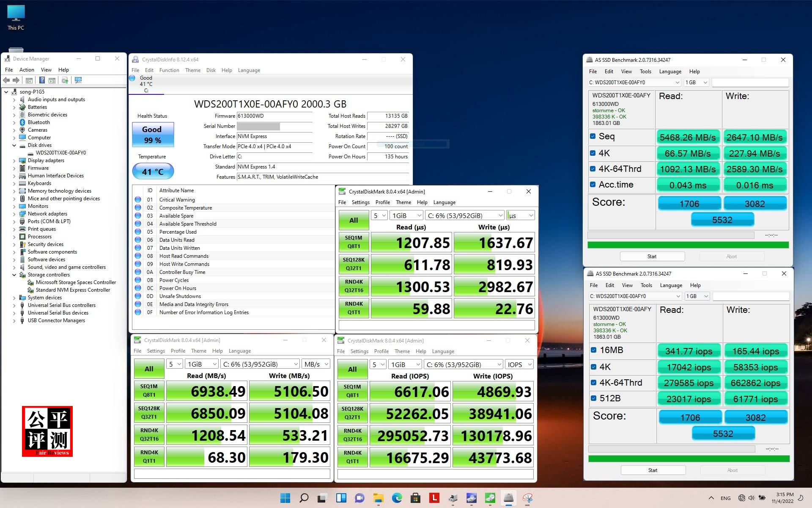
Task: Collapse the Storage controllers tree node
Action: 14,275
